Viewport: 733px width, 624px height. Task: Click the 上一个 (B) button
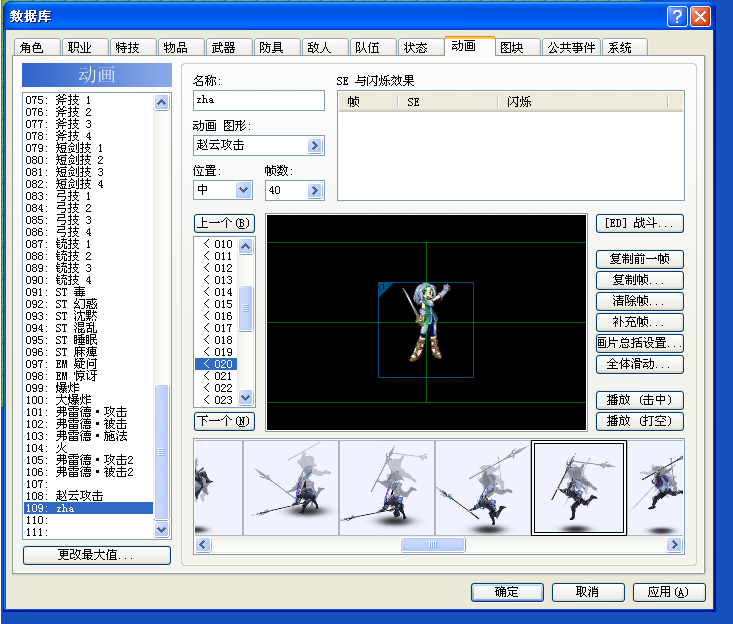click(x=224, y=223)
